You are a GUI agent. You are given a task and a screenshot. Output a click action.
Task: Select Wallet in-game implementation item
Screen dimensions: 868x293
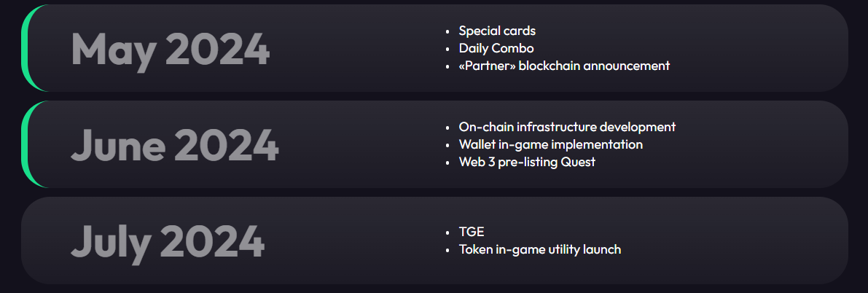coord(551,144)
